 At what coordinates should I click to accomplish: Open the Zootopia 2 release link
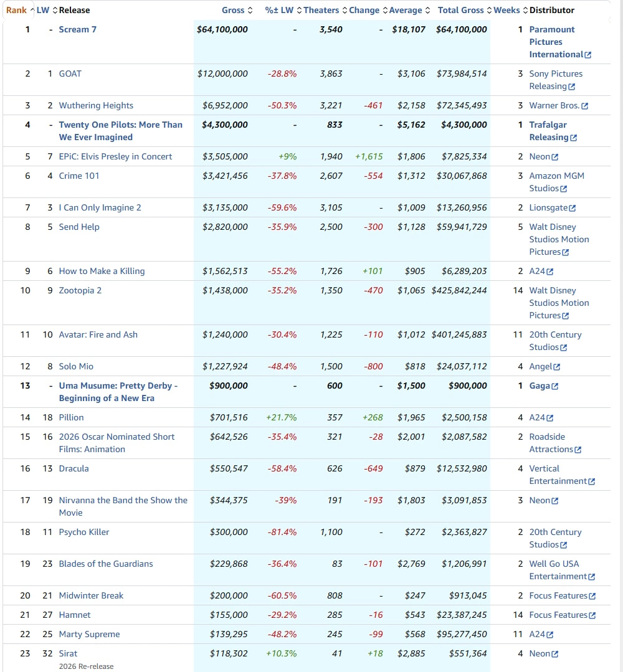(x=80, y=290)
